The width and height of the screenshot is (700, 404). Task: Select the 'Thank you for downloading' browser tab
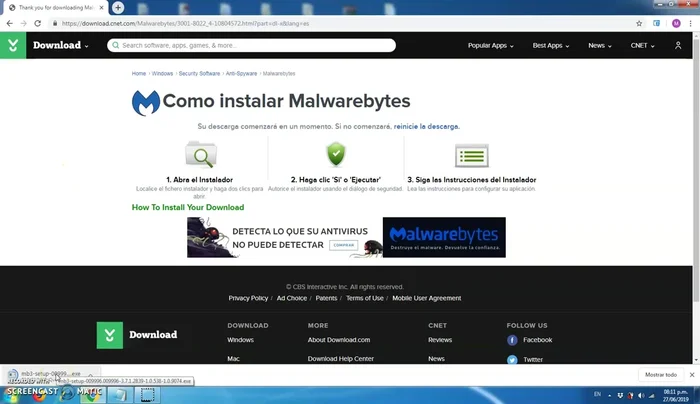pyautogui.click(x=55, y=8)
